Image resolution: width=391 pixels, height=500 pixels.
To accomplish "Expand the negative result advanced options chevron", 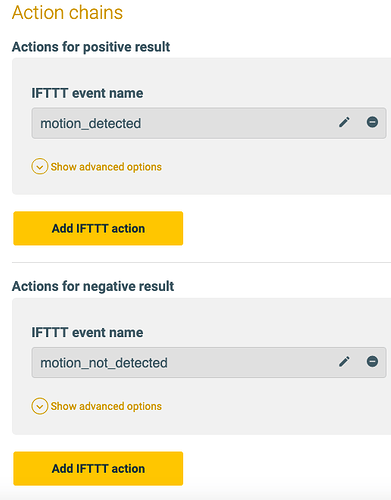I will [40, 406].
